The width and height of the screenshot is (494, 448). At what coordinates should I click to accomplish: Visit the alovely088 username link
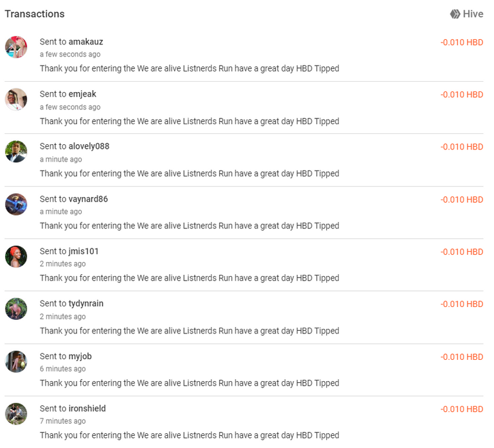pyautogui.click(x=89, y=146)
